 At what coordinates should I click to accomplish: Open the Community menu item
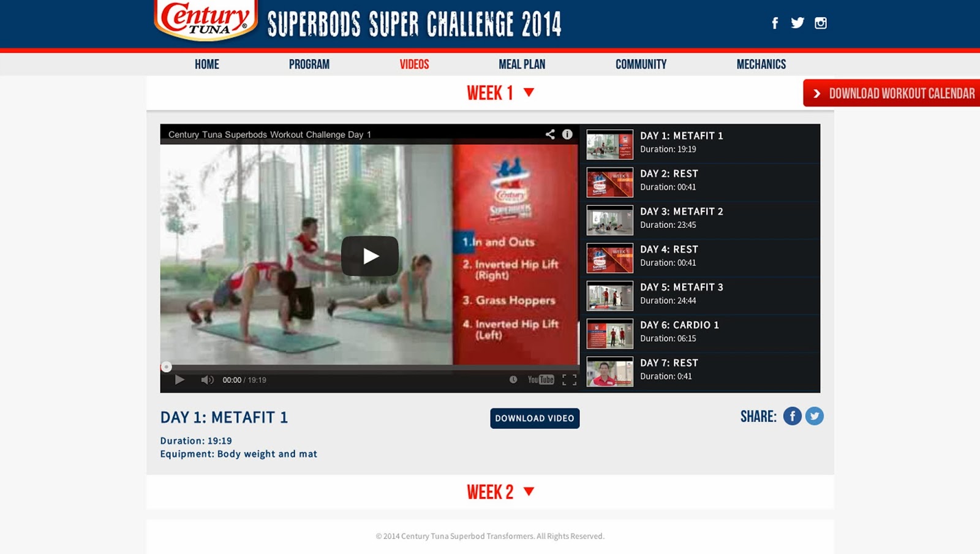pos(641,64)
